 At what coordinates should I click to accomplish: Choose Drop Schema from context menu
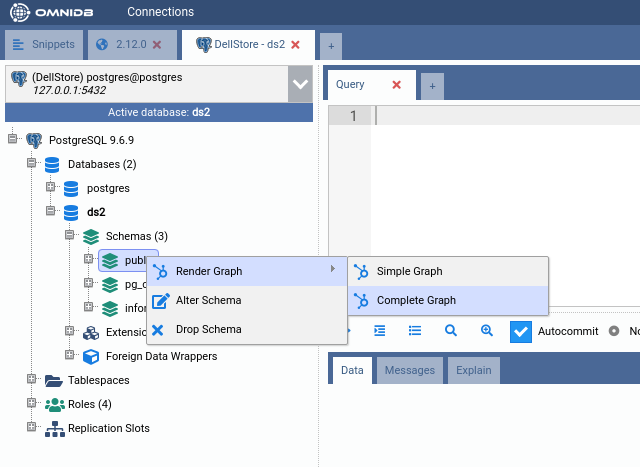pos(247,329)
